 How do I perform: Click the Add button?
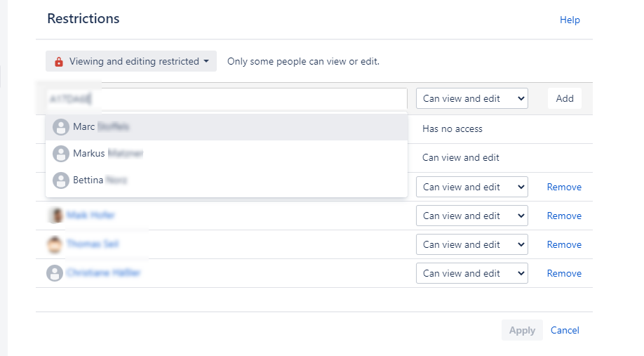point(564,99)
